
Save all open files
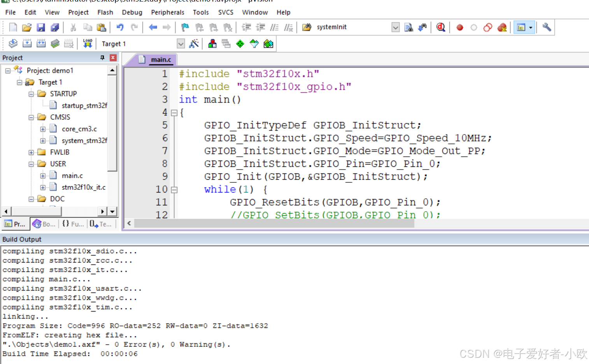(55, 27)
